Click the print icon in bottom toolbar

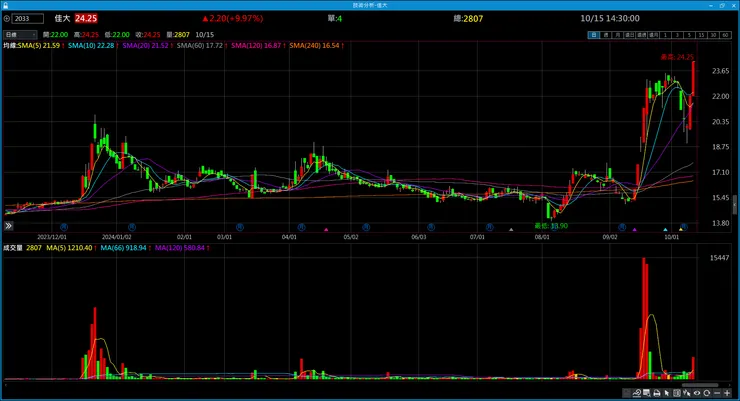657,393
